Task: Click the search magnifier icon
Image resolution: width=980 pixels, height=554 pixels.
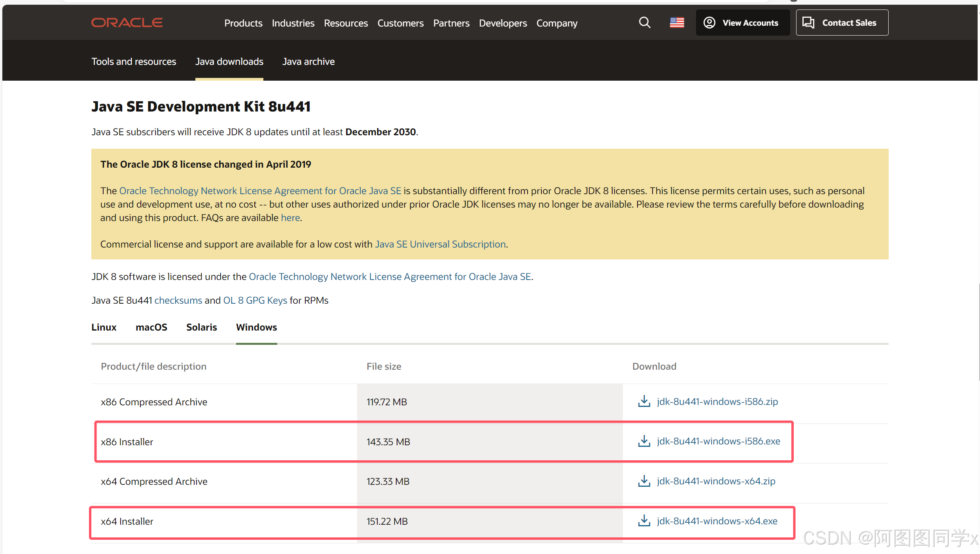Action: click(x=645, y=23)
